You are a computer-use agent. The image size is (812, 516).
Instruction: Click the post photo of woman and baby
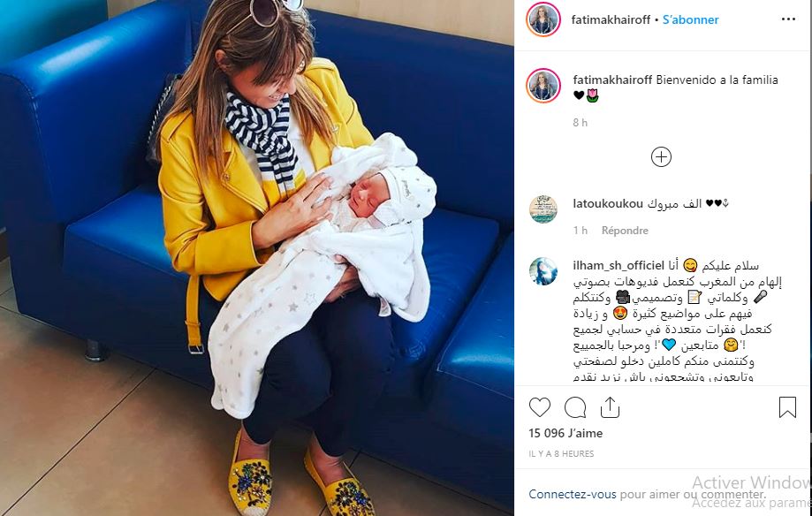click(x=257, y=258)
